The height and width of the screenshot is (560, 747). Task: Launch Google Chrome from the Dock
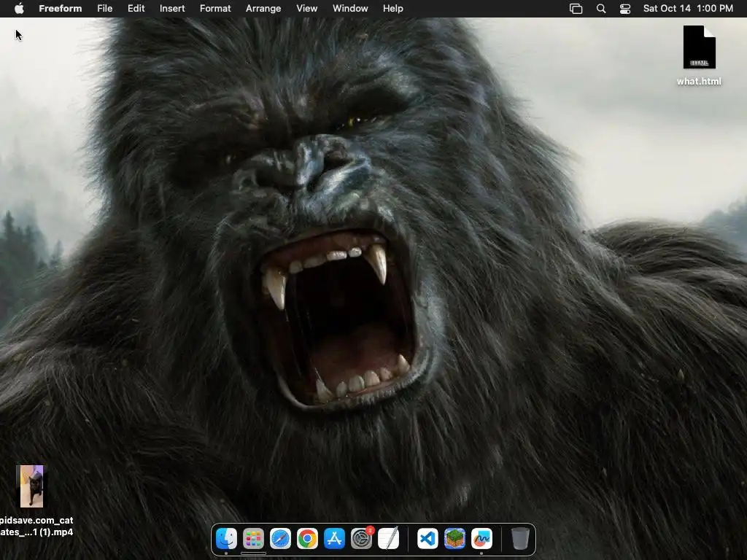(307, 539)
